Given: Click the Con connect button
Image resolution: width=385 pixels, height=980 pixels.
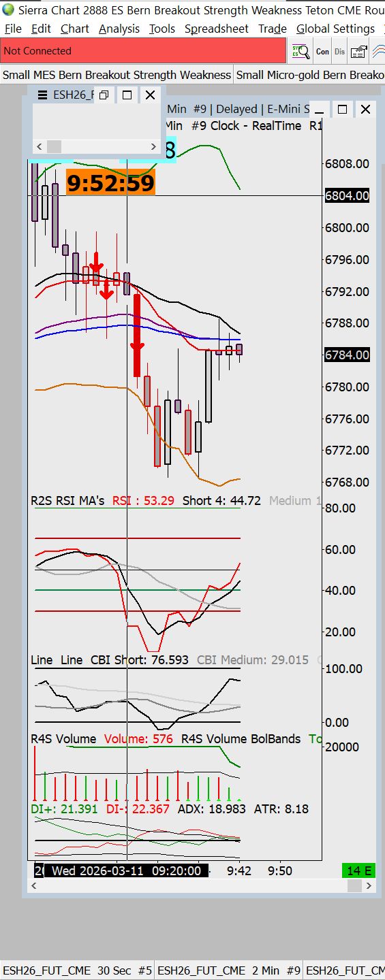Looking at the screenshot, I should pyautogui.click(x=322, y=51).
